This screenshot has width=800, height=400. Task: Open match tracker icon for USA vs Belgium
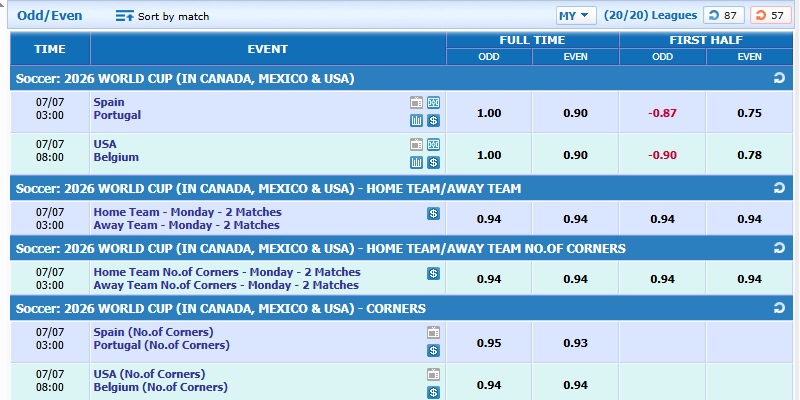pos(433,144)
